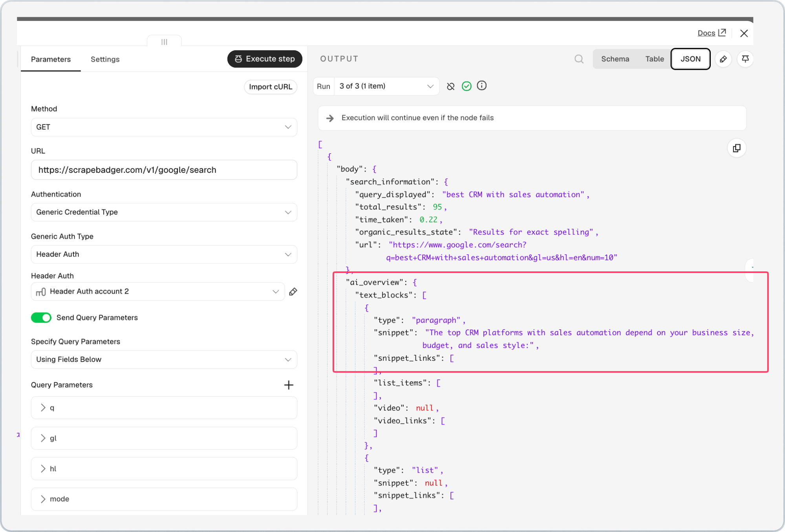The image size is (785, 532).
Task: Open the Header Auth account dropdown
Action: (x=157, y=292)
